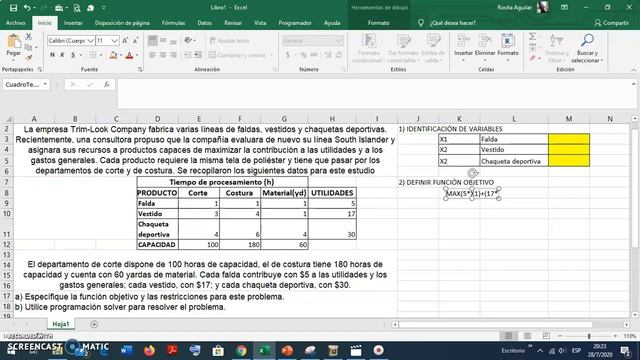Switch to the Vista tab
This screenshot has width=640, height=360.
tap(260, 23)
